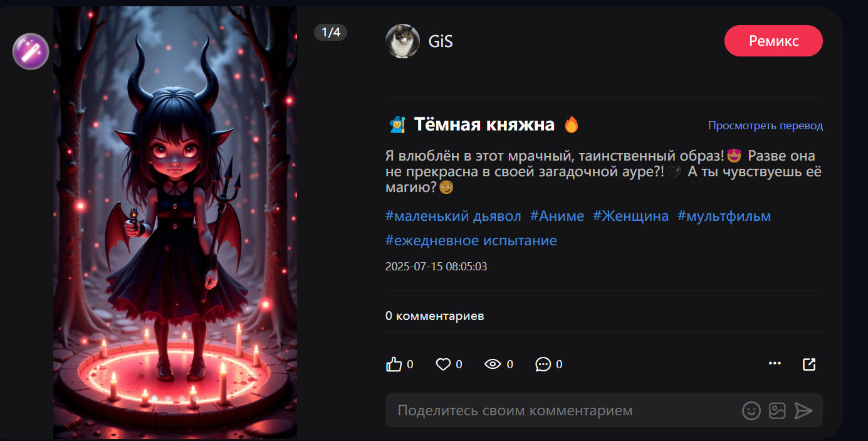Click the #ежедневное испытание hashtag
The width and height of the screenshot is (868, 441).
click(471, 241)
